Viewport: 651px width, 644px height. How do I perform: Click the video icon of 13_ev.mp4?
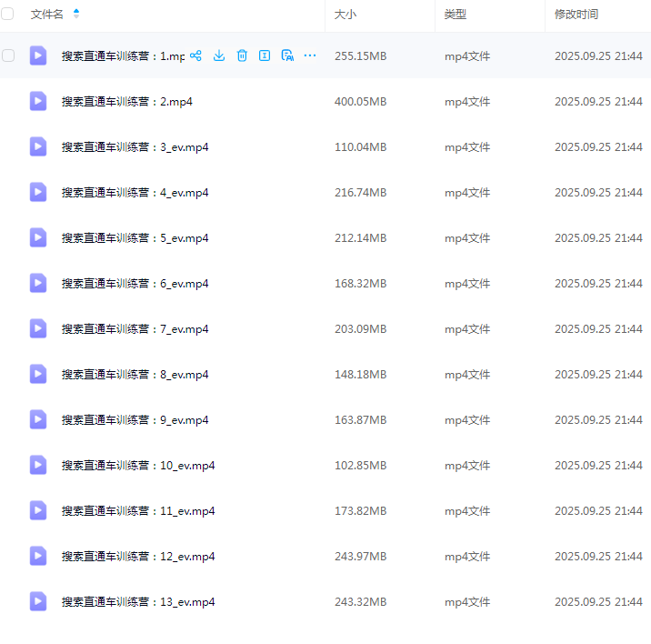click(x=38, y=601)
